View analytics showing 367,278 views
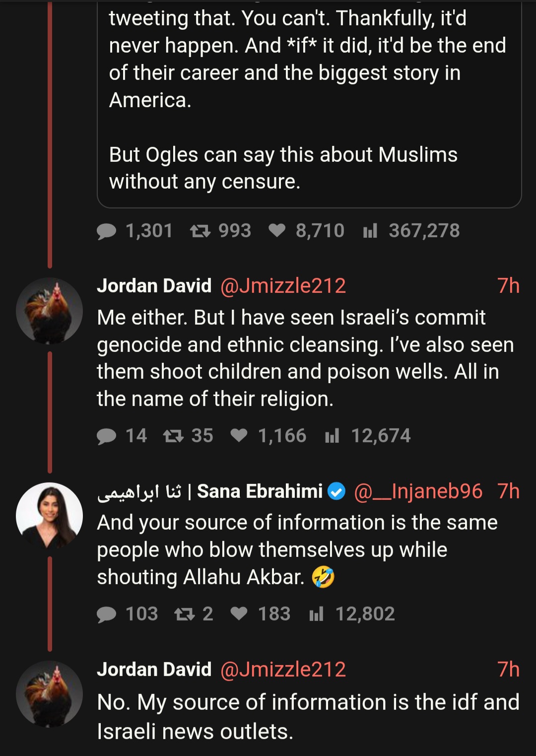Image resolution: width=536 pixels, height=756 pixels. 370,231
